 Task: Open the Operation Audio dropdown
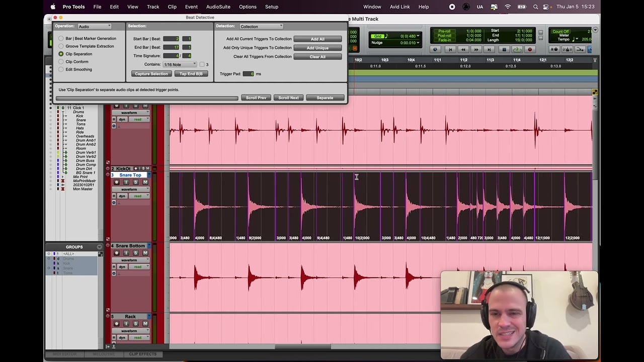pyautogui.click(x=94, y=26)
